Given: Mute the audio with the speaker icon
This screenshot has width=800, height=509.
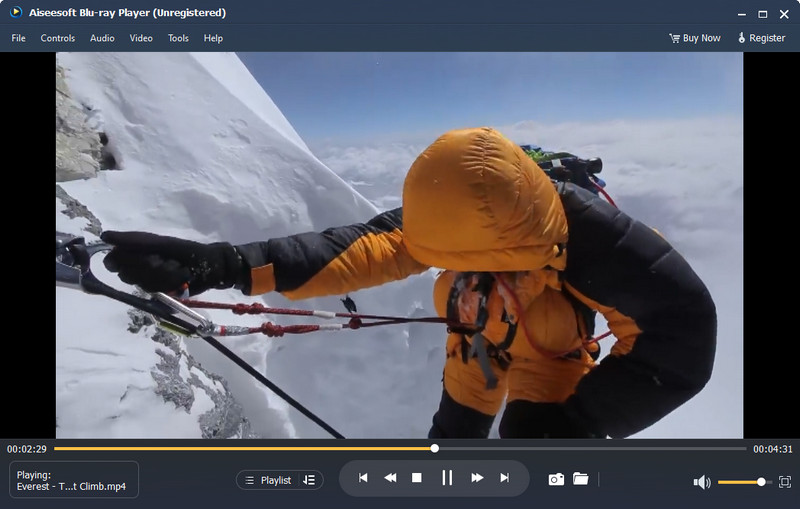Looking at the screenshot, I should pos(702,482).
